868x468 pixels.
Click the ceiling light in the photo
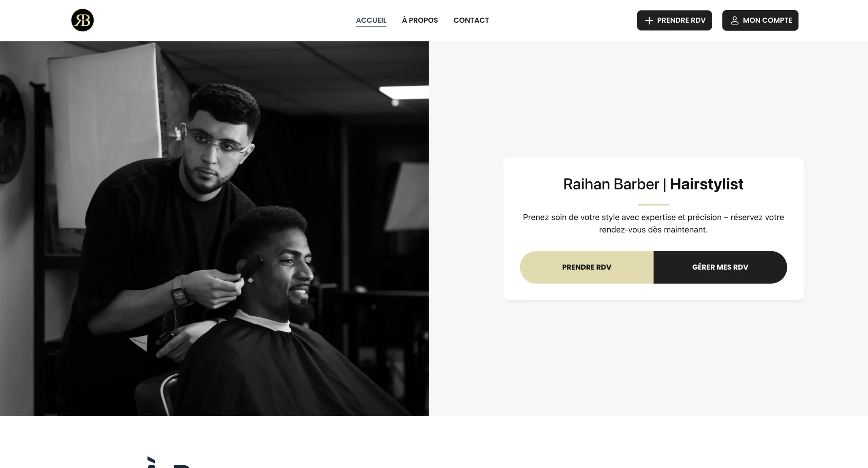[x=403, y=92]
